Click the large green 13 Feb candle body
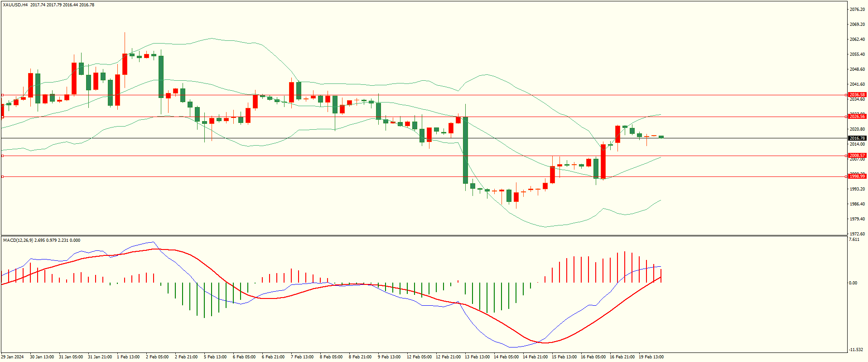 pos(465,150)
